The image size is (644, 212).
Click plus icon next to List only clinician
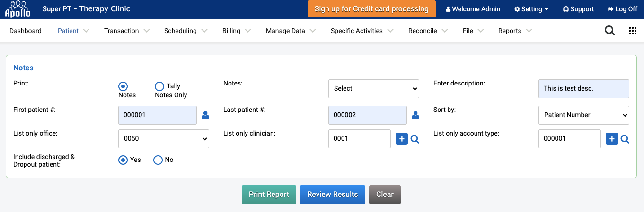tap(401, 139)
